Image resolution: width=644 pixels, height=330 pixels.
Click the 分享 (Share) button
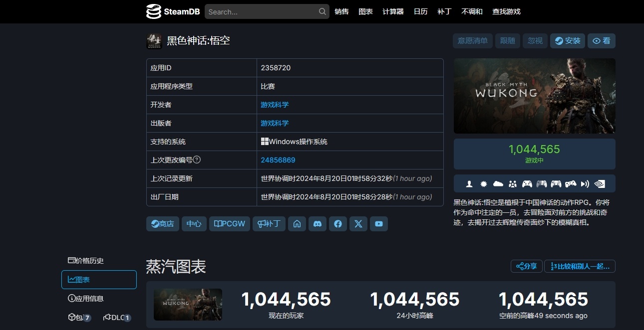click(527, 266)
